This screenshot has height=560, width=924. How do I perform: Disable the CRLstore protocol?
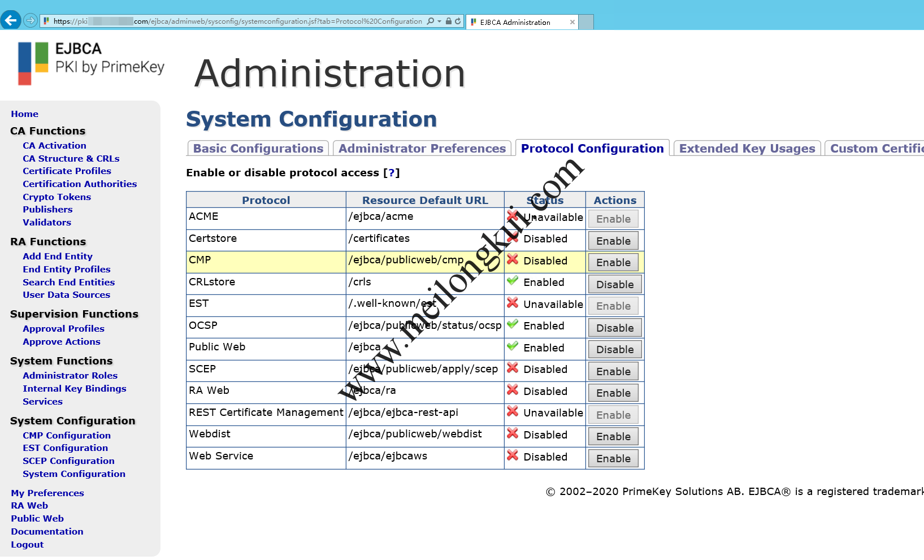(615, 284)
